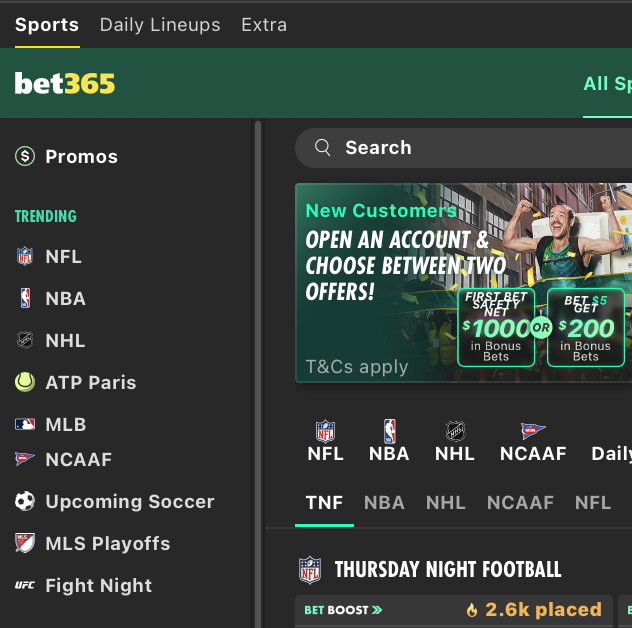Select the NCAAF tab below quick links

pos(520,503)
